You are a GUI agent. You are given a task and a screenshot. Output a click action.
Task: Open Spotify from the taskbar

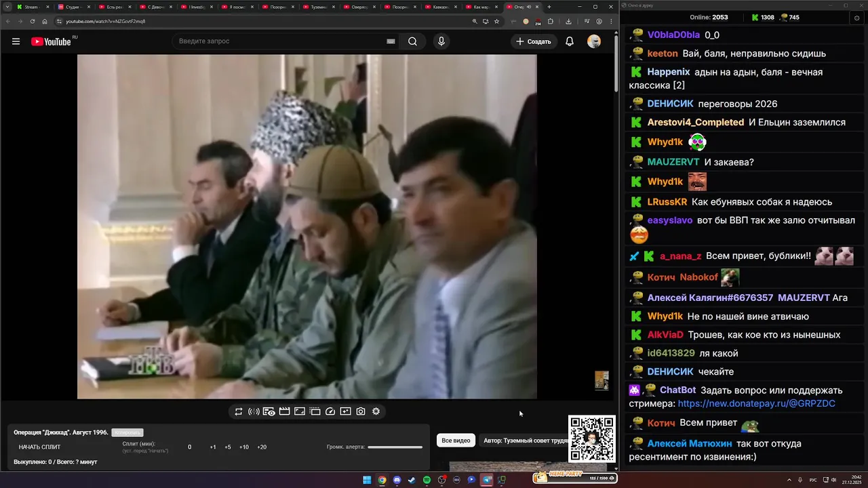(427, 480)
